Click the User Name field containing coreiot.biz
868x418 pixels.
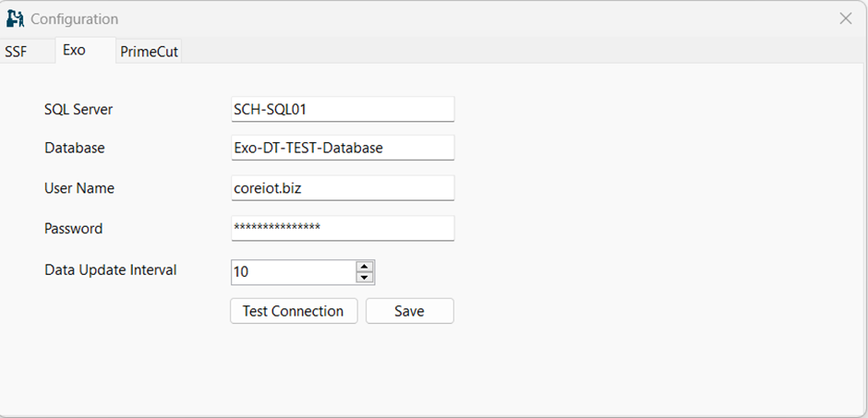[342, 188]
